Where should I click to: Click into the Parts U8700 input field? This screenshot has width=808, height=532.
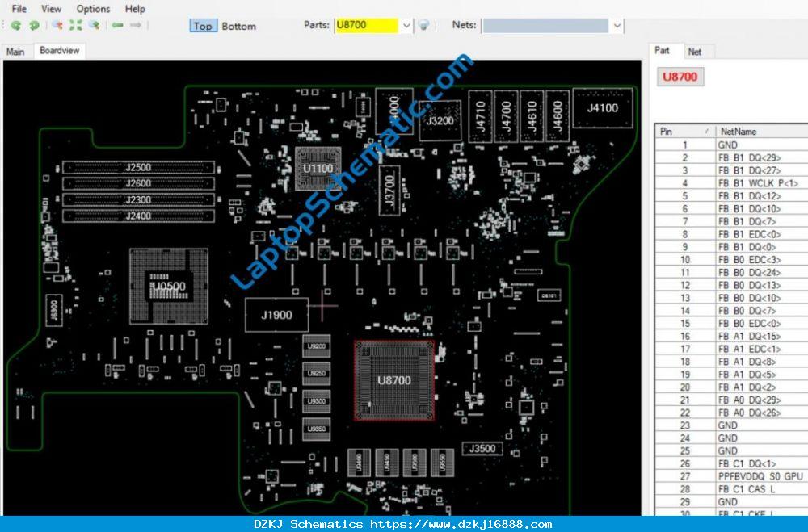(x=367, y=25)
